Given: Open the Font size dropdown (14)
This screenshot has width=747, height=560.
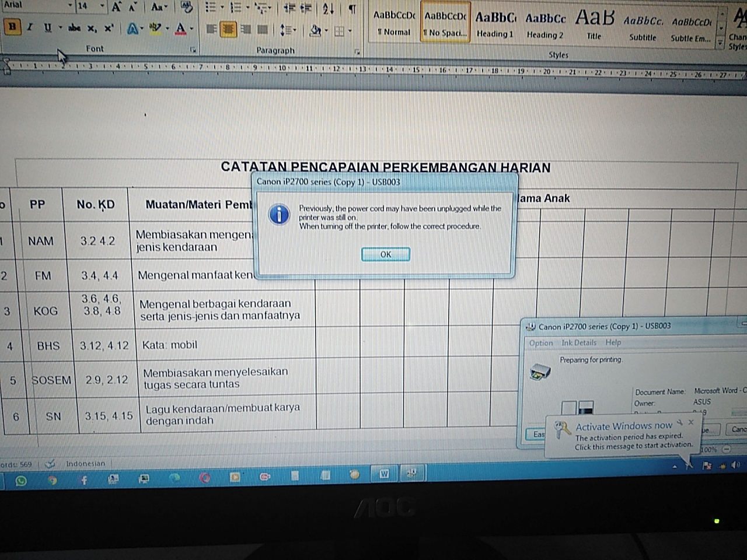Looking at the screenshot, I should 102,6.
